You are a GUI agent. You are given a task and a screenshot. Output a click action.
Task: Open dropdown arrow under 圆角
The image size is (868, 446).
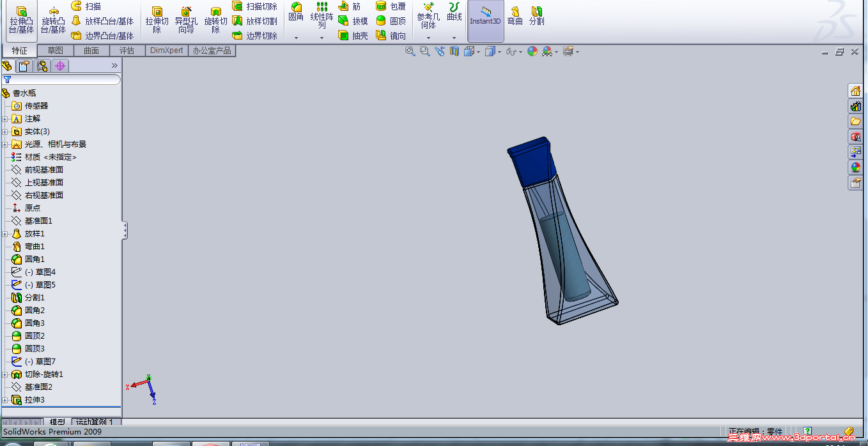pyautogui.click(x=296, y=38)
